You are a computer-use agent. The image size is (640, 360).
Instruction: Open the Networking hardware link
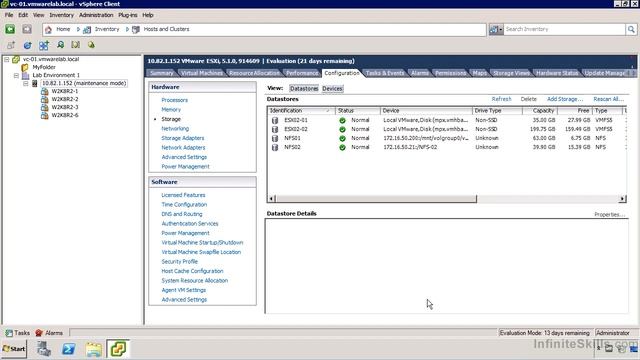pos(175,129)
